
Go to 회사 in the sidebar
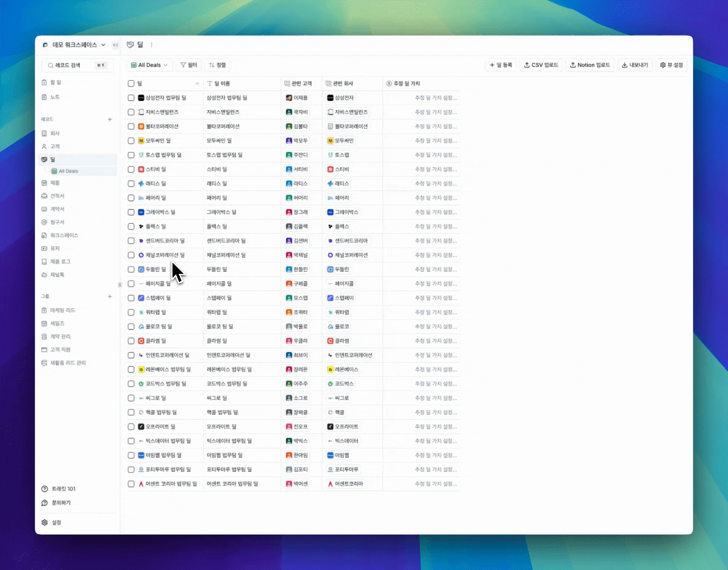click(55, 134)
